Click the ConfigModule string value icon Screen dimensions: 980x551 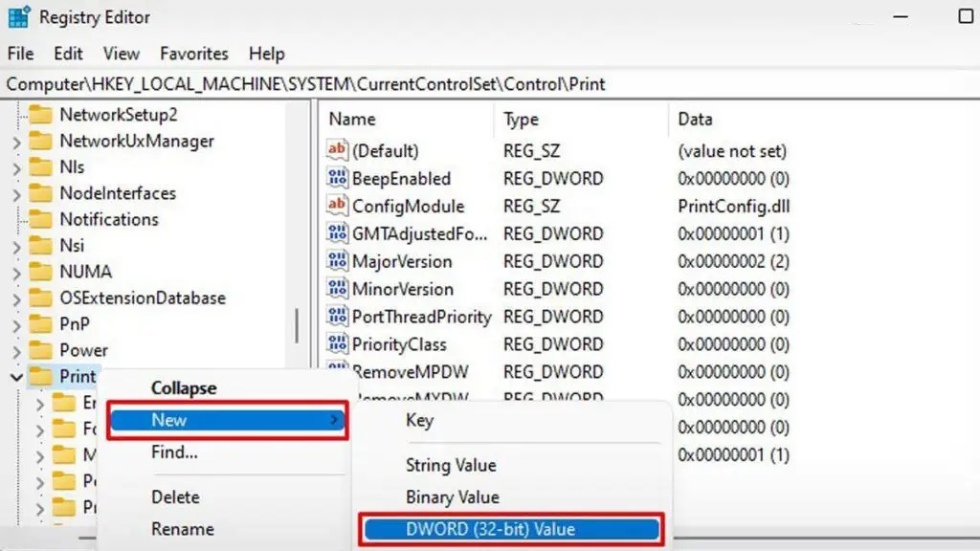coord(337,206)
